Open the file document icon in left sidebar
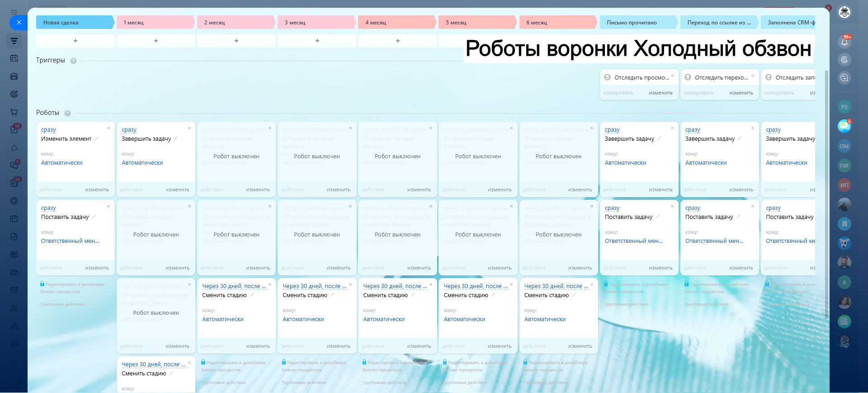 click(14, 237)
